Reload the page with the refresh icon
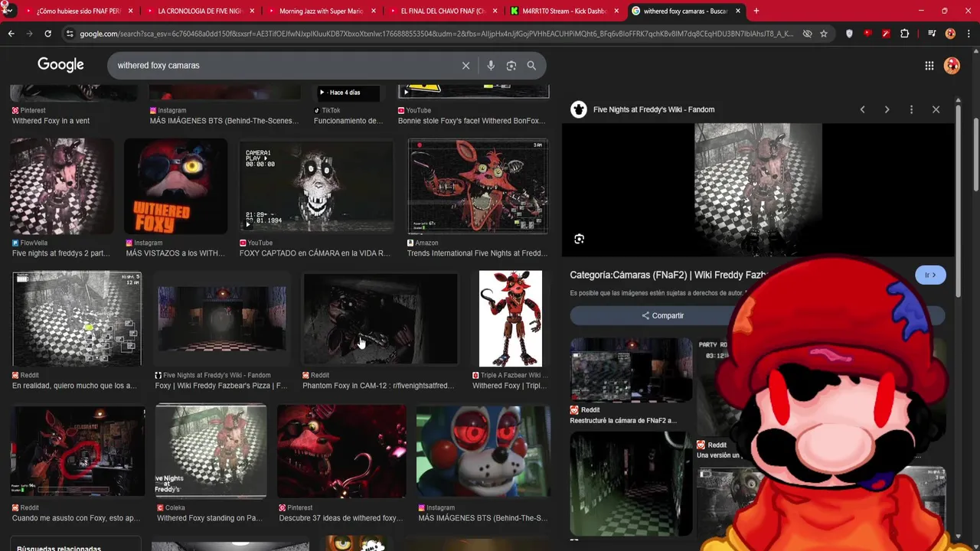The width and height of the screenshot is (980, 551). 47,34
